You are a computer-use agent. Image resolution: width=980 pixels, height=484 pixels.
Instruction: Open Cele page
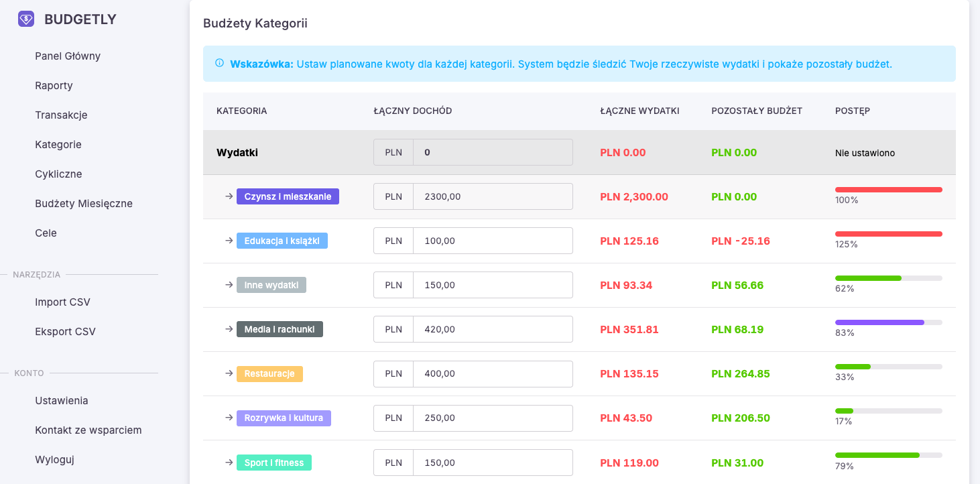tap(46, 233)
